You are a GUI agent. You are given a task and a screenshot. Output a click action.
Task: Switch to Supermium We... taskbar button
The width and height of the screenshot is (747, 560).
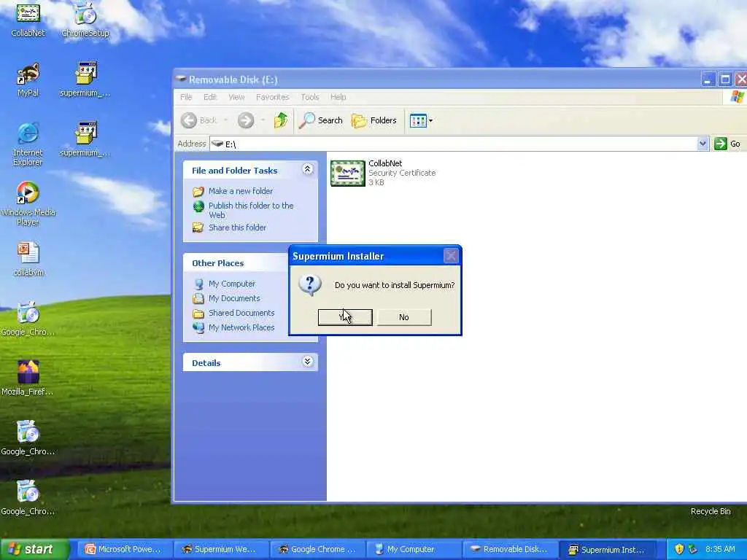point(220,550)
